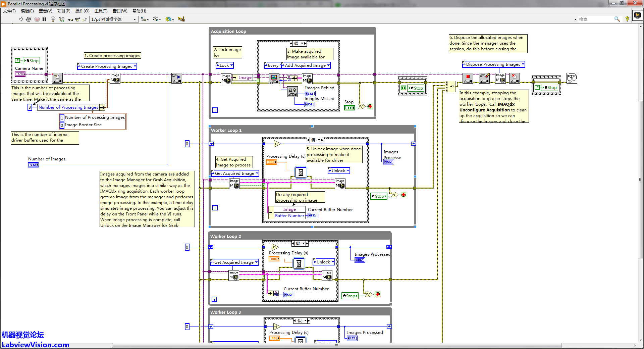Click the Run Continuously icon
This screenshot has height=349, width=644.
click(x=29, y=19)
